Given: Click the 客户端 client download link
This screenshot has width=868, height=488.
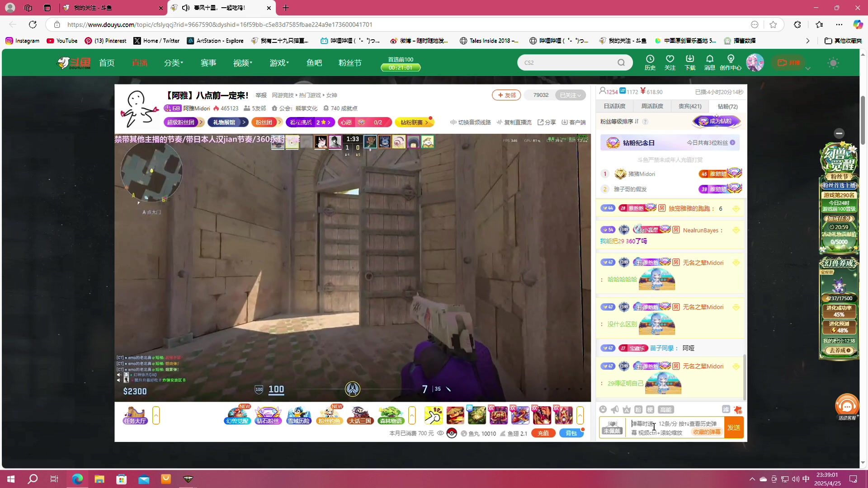Looking at the screenshot, I should [574, 122].
